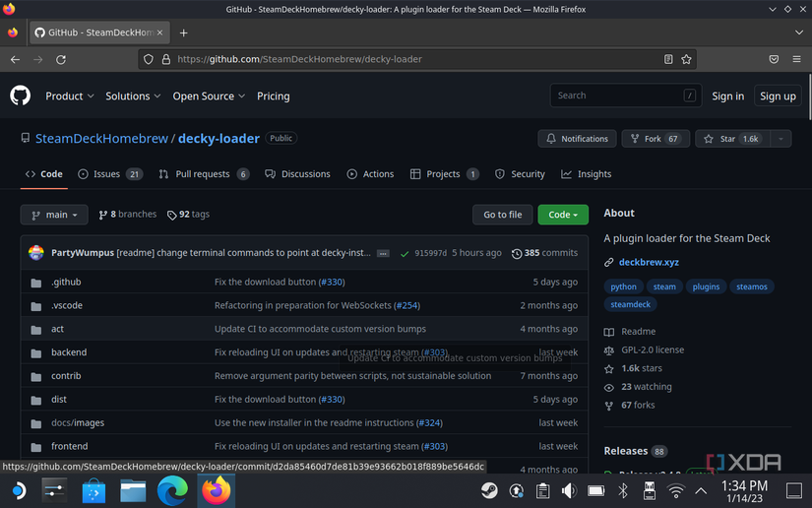Viewport: 812px width, 508px height.
Task: Open the star lists dropdown arrow
Action: pos(781,139)
